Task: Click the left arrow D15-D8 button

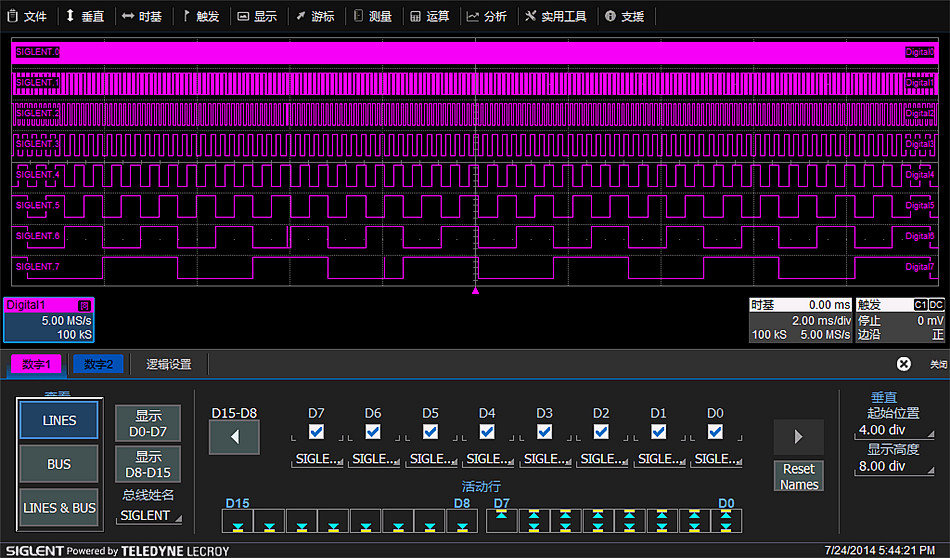Action: click(x=234, y=437)
